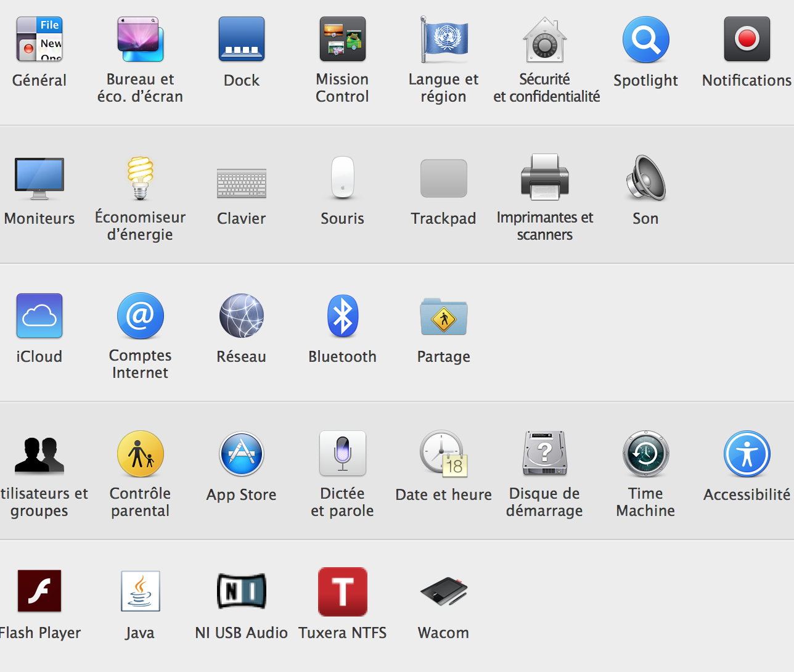Open Wacom tablet preferences
794x672 pixels.
coord(443,592)
